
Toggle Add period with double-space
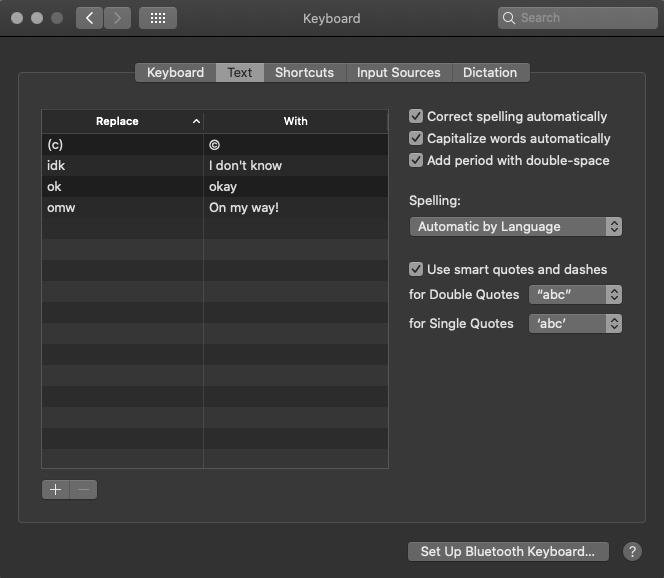coord(416,160)
